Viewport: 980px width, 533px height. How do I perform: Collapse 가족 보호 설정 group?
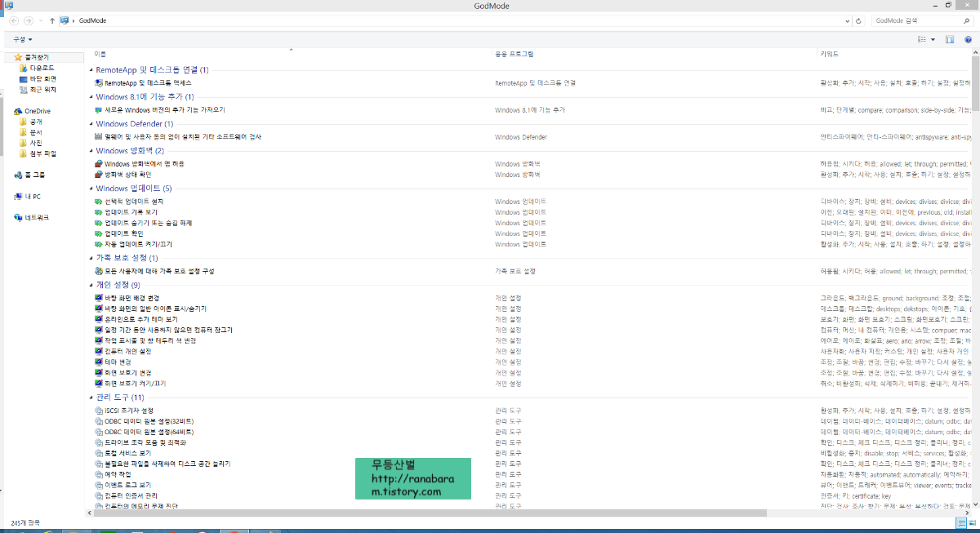91,258
